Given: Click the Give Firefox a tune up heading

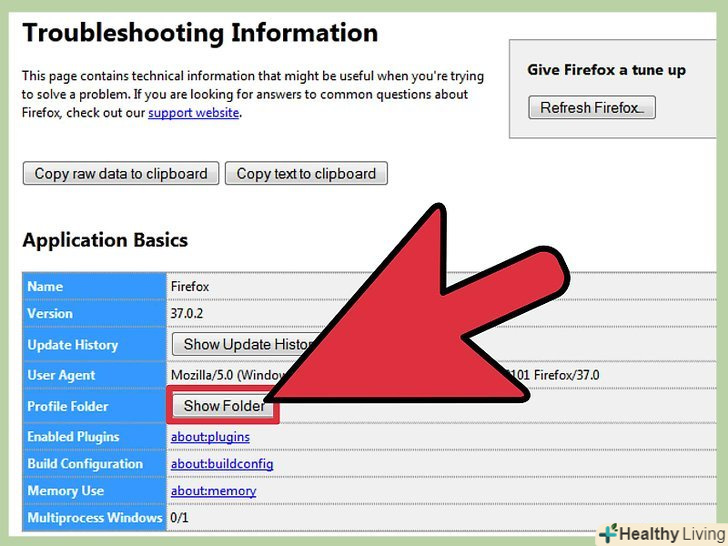Looking at the screenshot, I should click(606, 70).
